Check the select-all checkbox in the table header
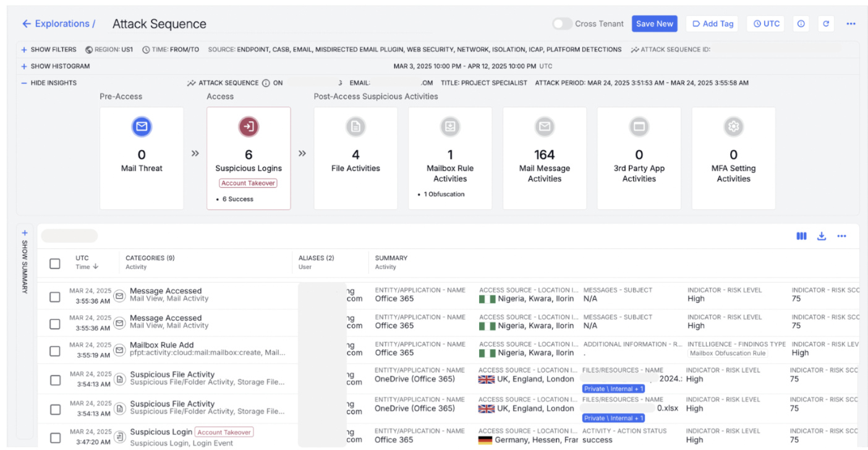Image resolution: width=868 pixels, height=450 pixels. pos(54,263)
